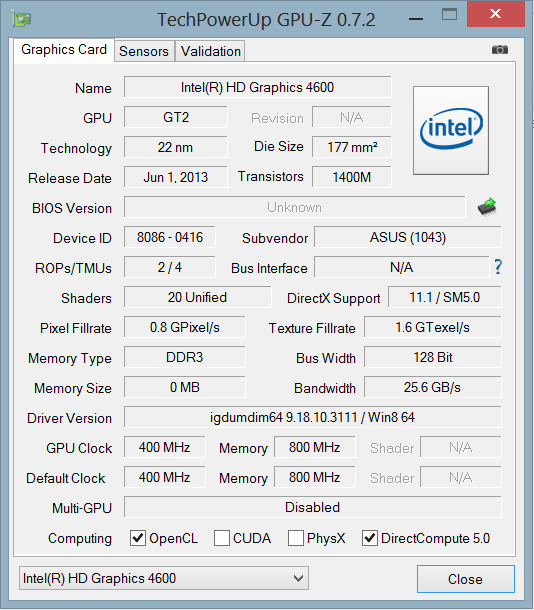This screenshot has width=534, height=610.
Task: Click the TechPowerUp GPU-Z 0.7.2 title
Action: click(266, 19)
